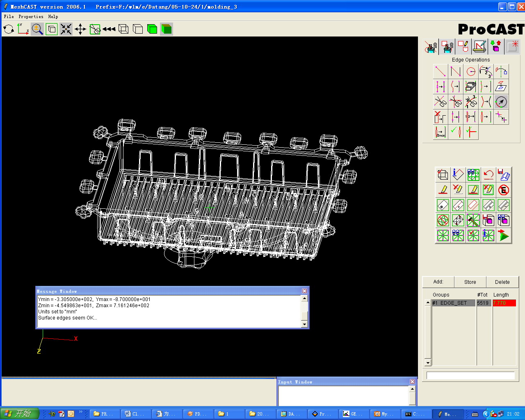Click the four-arrow pan view icon

(80, 29)
